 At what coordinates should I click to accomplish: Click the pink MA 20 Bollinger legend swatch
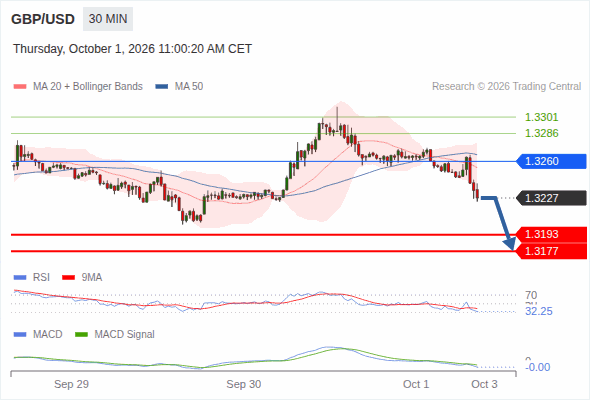coord(20,87)
